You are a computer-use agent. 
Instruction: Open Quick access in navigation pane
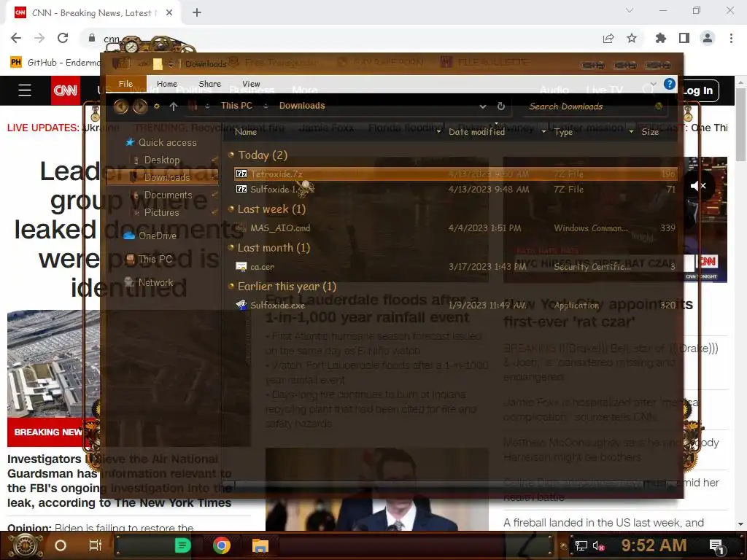tap(167, 142)
